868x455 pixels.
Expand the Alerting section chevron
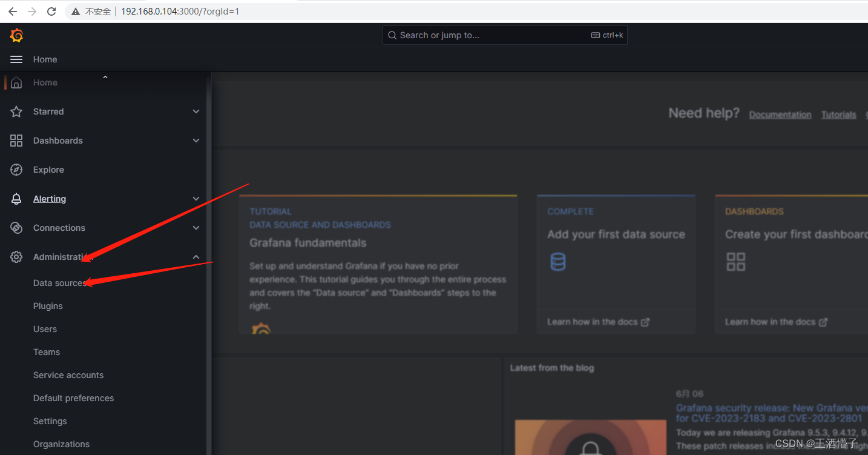tap(196, 199)
